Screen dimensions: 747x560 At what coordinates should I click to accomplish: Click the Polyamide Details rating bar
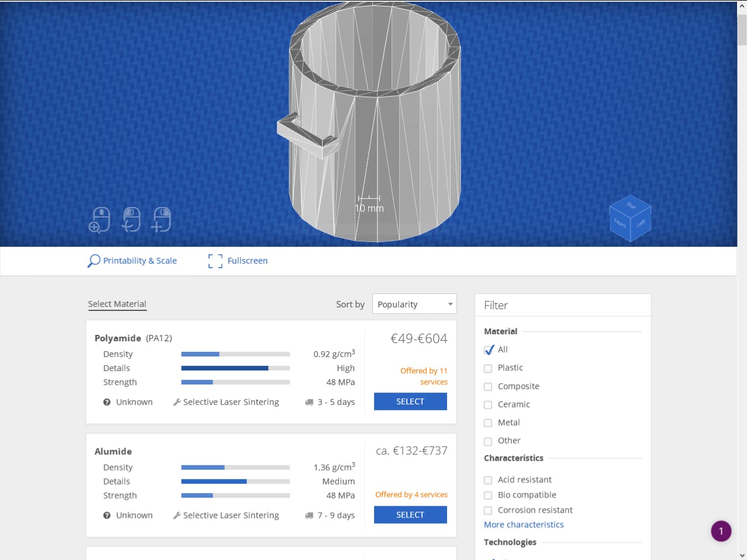pos(235,368)
